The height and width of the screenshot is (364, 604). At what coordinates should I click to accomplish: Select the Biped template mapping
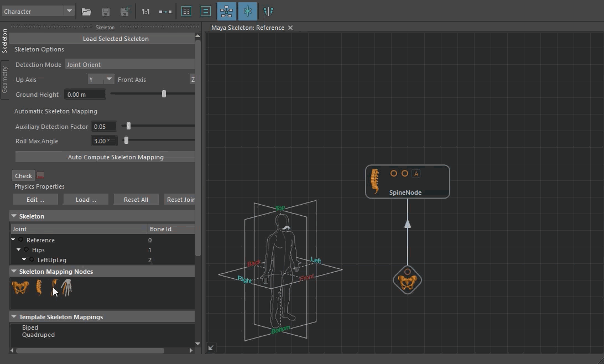pos(30,327)
